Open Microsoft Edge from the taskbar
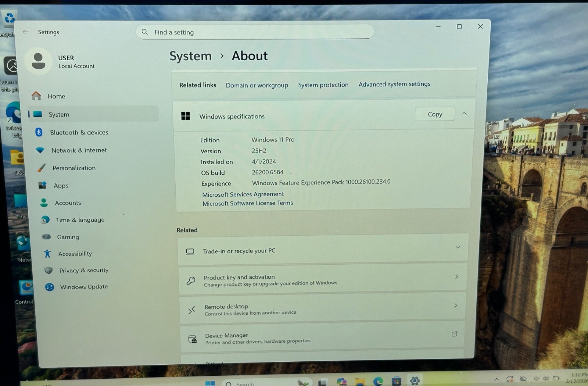This screenshot has height=386, width=588. tap(378, 382)
